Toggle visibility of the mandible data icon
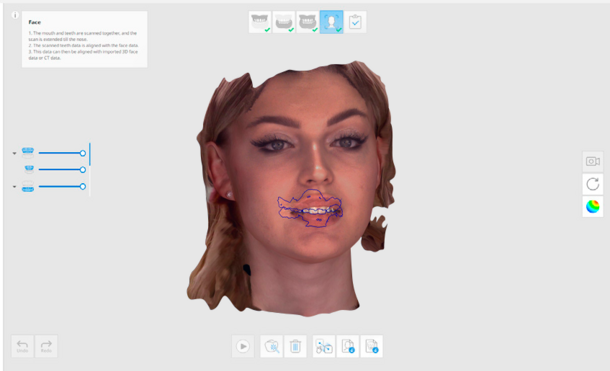Viewport: 610px width, 371px height. 28,186
